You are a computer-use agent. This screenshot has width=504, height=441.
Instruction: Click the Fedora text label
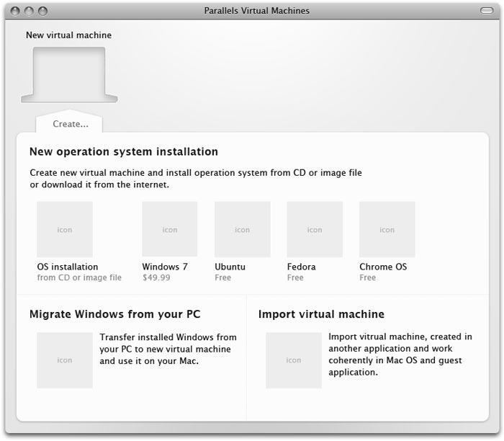pyautogui.click(x=302, y=267)
